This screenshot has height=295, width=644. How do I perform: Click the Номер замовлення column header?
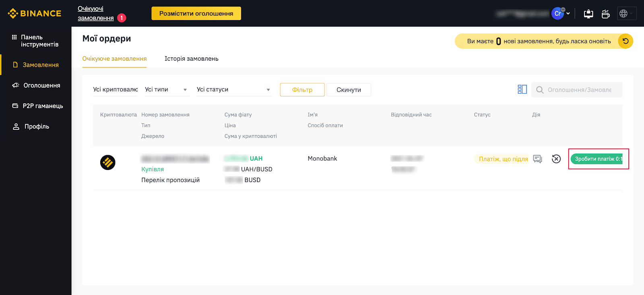click(165, 115)
